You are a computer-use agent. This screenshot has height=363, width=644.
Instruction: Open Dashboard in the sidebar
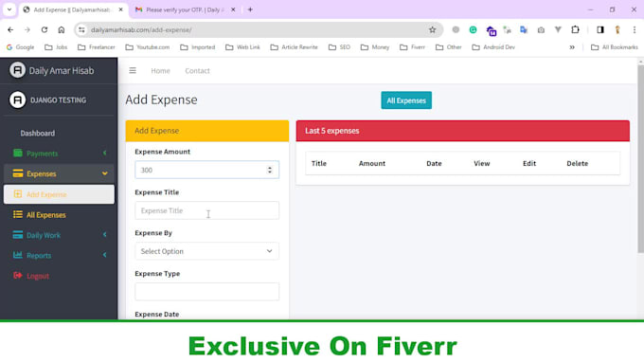pos(37,134)
